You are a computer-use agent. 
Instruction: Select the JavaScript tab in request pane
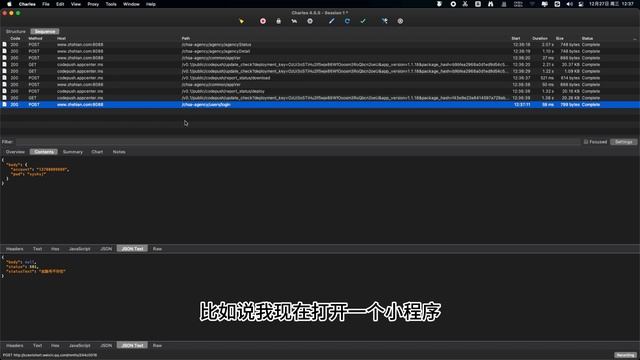(80, 249)
